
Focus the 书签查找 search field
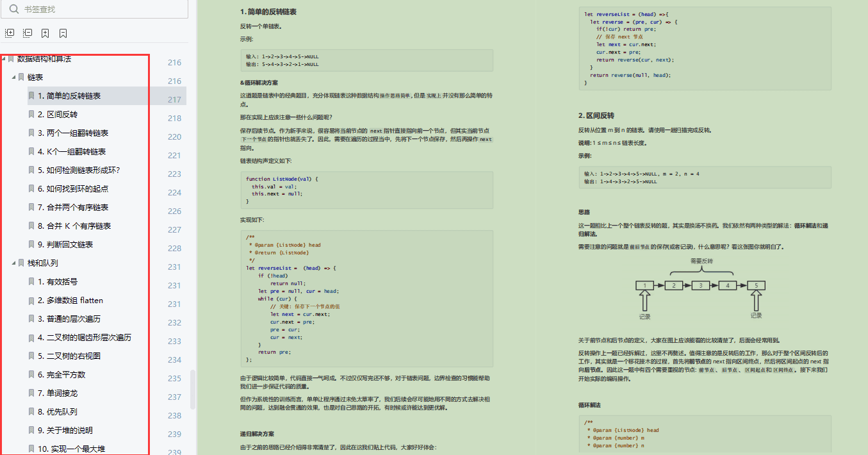tap(94, 9)
